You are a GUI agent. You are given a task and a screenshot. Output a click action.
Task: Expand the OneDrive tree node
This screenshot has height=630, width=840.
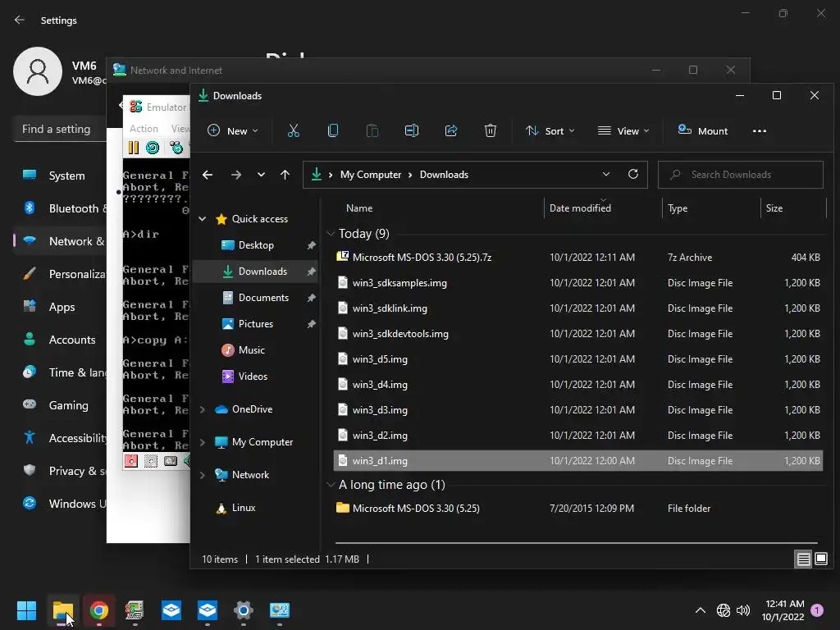pos(203,409)
